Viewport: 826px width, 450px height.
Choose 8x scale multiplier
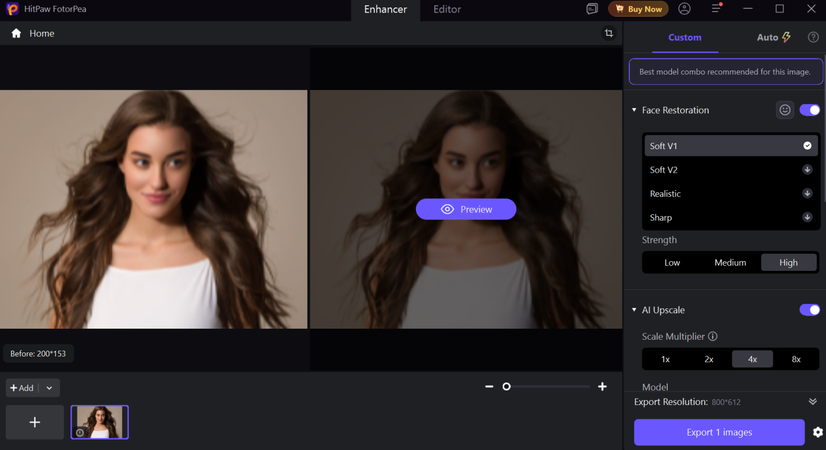pyautogui.click(x=796, y=359)
